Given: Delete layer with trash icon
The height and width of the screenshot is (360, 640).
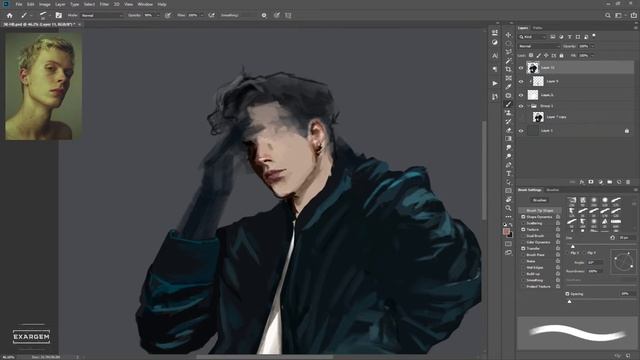Looking at the screenshot, I should click(x=628, y=182).
